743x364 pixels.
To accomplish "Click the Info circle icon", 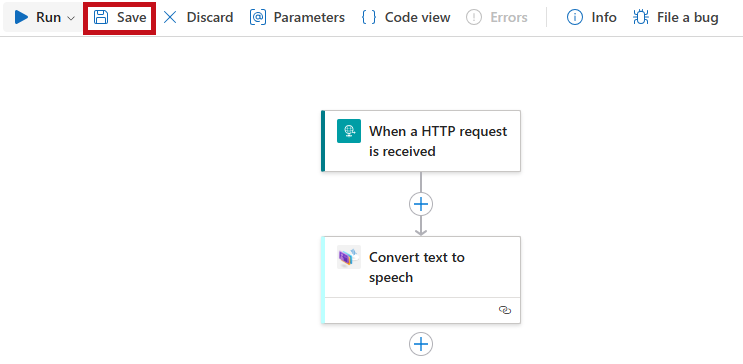I will pyautogui.click(x=575, y=18).
